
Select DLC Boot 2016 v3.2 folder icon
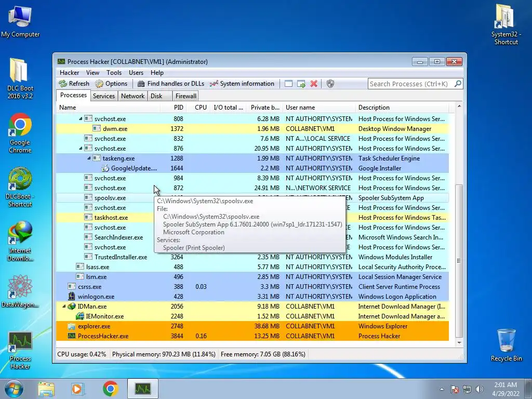pos(20,79)
